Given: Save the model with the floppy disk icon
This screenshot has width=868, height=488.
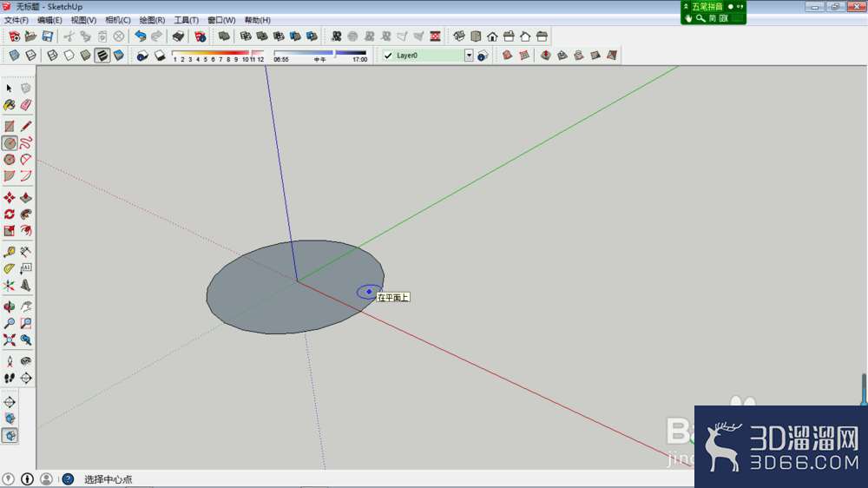Looking at the screenshot, I should [x=48, y=36].
